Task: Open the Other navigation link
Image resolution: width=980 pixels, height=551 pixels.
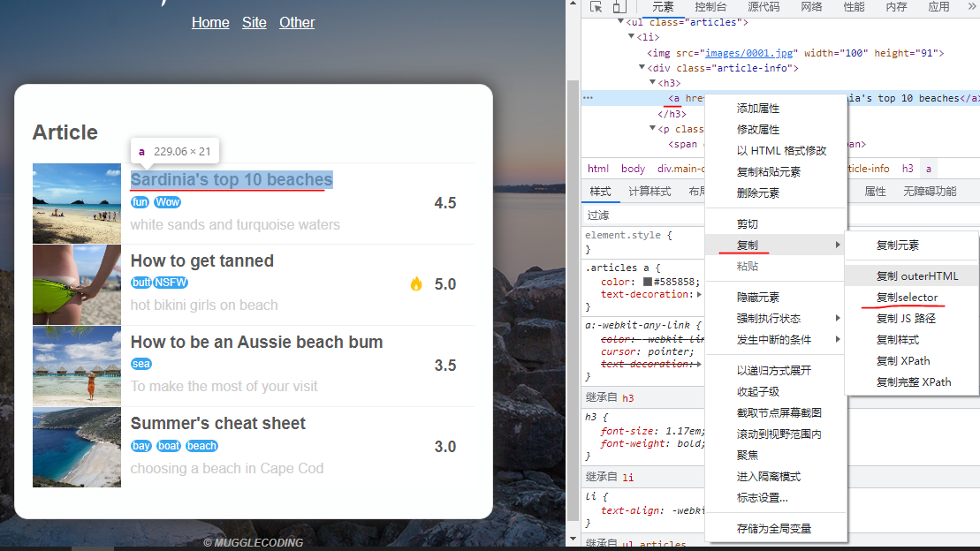Action: 297,22
